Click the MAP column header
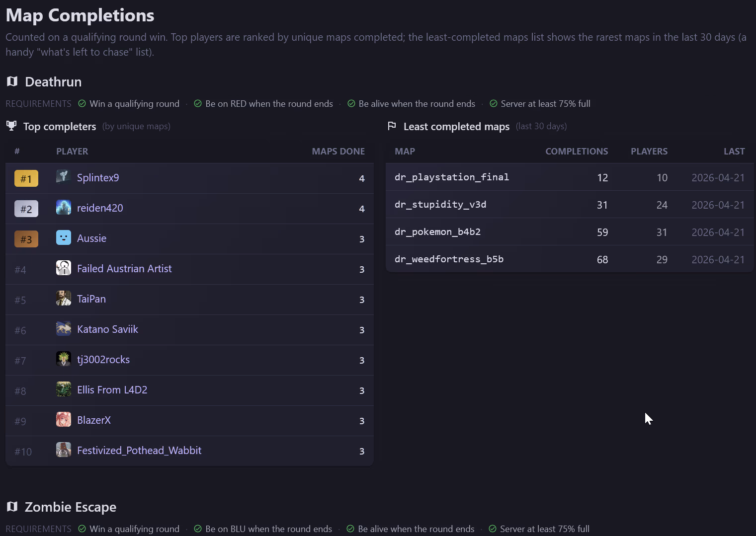This screenshot has width=756, height=536. 405,151
